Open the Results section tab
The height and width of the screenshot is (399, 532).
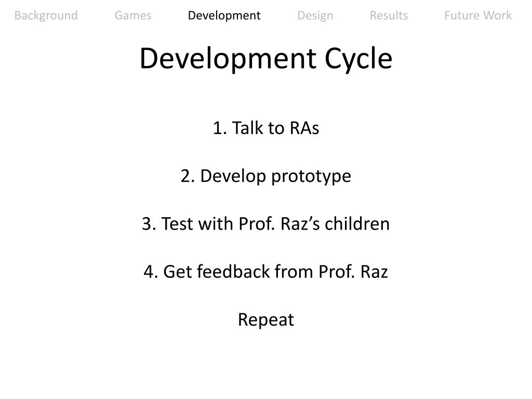tap(389, 15)
